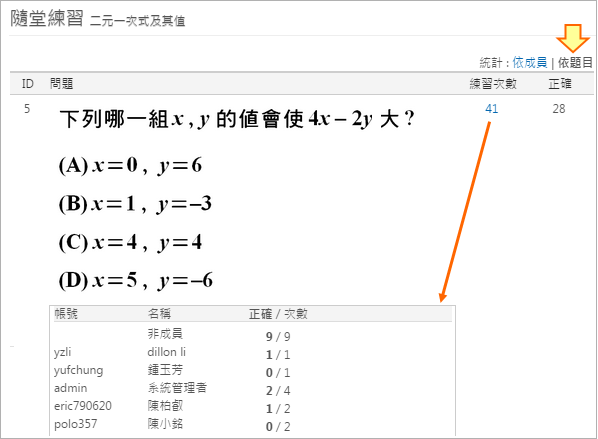
Task: Select the 依題目 statistics view
Action: point(575,63)
